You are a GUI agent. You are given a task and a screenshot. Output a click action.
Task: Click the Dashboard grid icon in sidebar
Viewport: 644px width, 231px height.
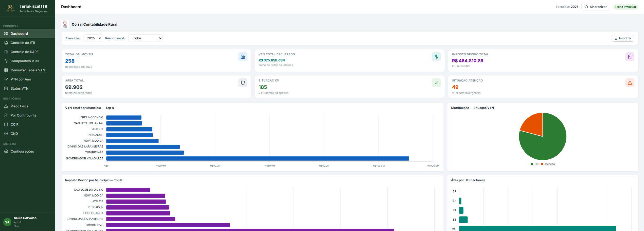tap(6, 34)
